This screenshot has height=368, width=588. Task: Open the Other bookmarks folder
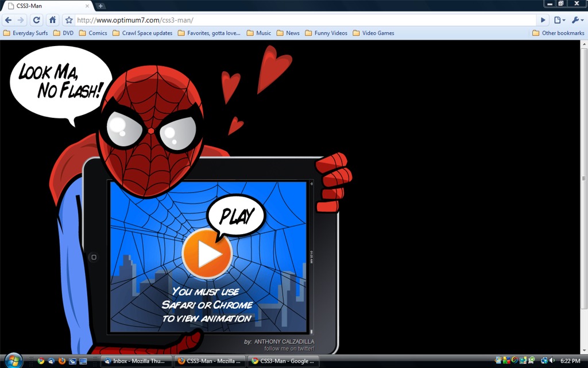558,33
